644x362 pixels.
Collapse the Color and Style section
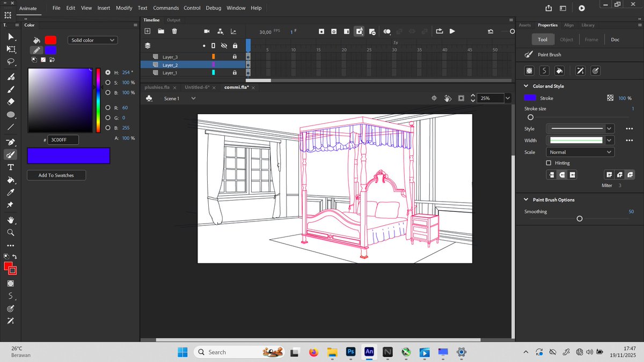[x=526, y=86]
